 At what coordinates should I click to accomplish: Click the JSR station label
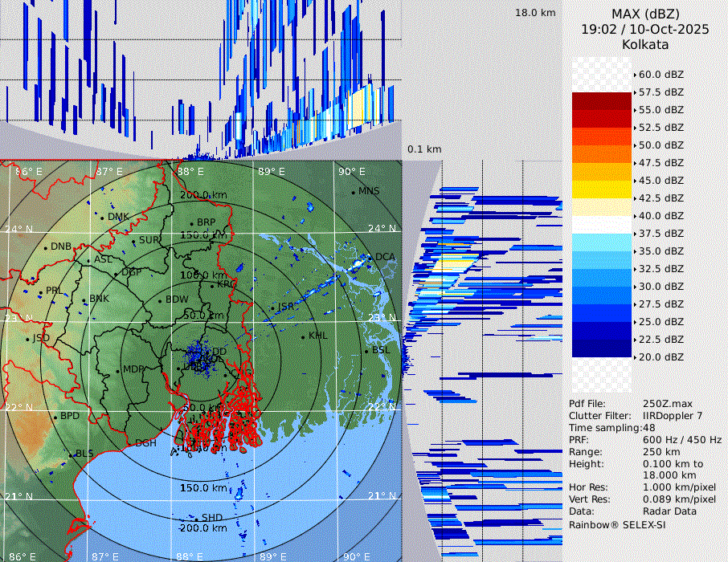click(286, 307)
